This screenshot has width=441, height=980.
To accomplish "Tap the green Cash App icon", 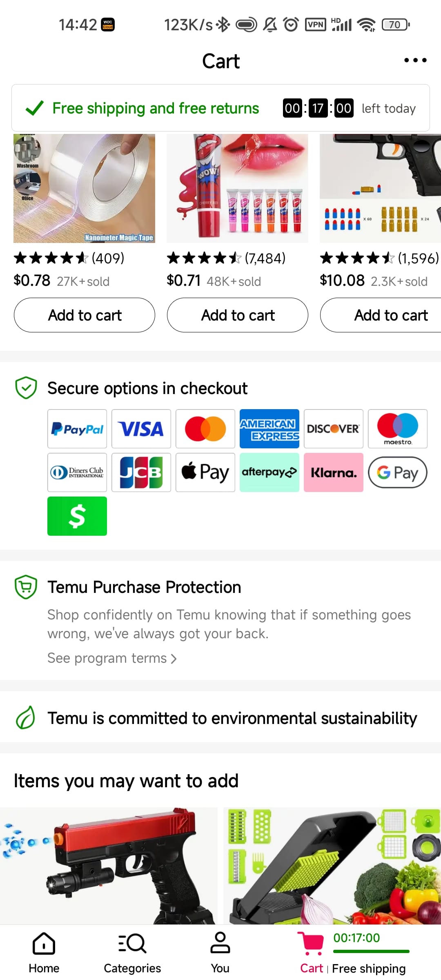I will (x=77, y=516).
